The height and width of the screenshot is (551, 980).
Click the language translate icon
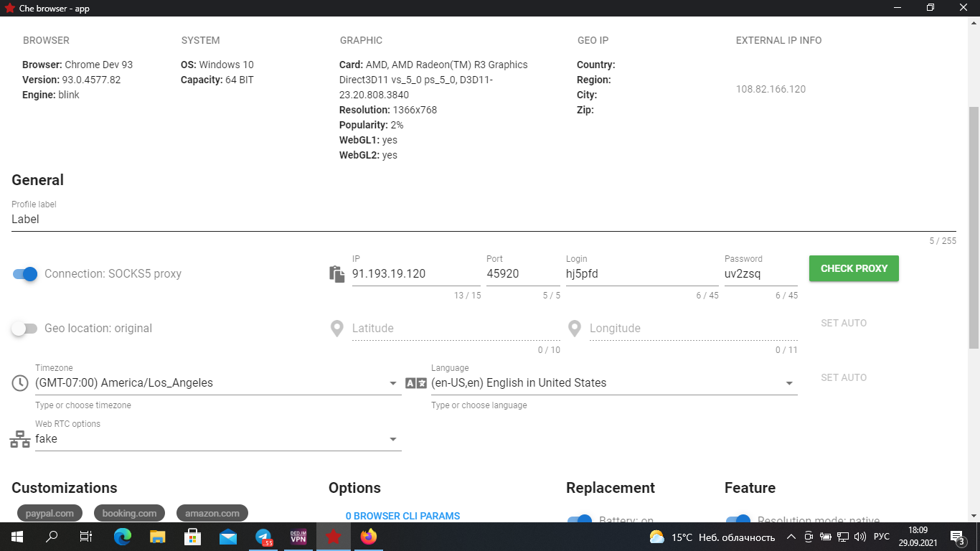pyautogui.click(x=416, y=383)
